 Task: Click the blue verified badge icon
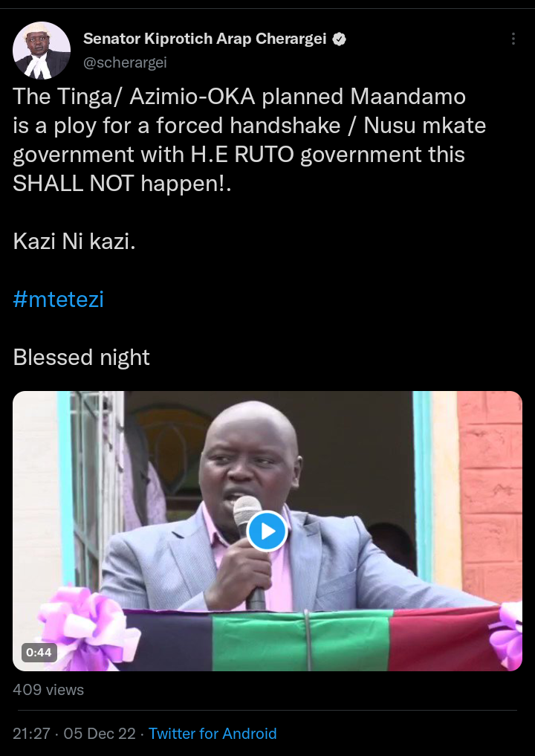click(x=340, y=39)
